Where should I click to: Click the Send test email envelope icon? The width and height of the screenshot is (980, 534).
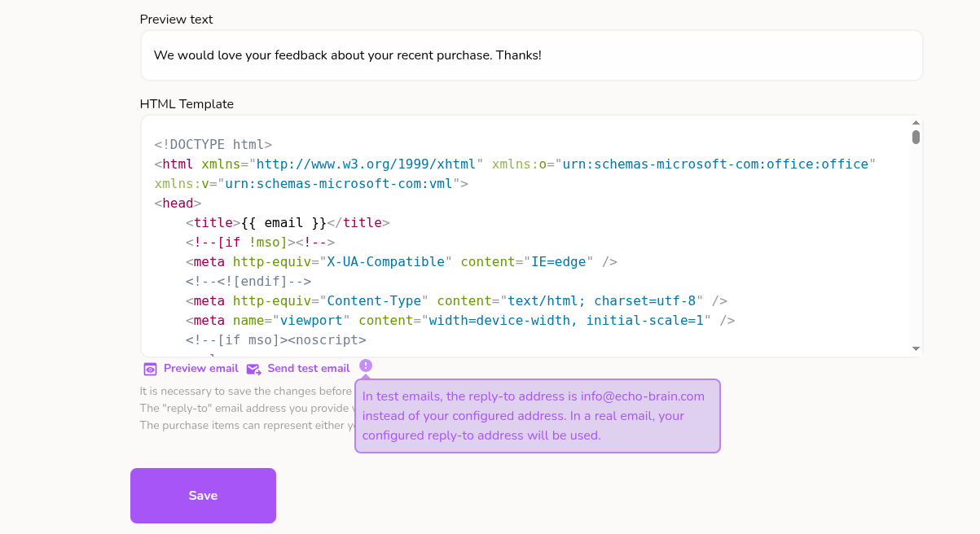click(x=253, y=369)
